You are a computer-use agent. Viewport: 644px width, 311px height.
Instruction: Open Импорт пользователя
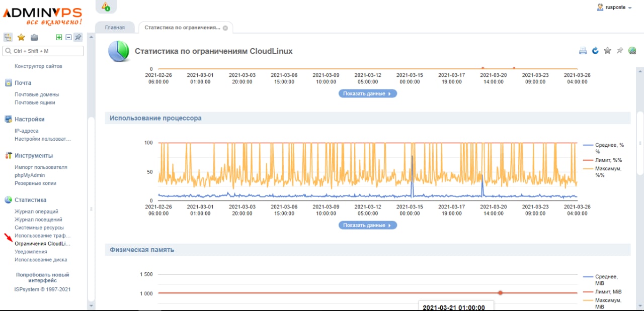[x=41, y=167]
